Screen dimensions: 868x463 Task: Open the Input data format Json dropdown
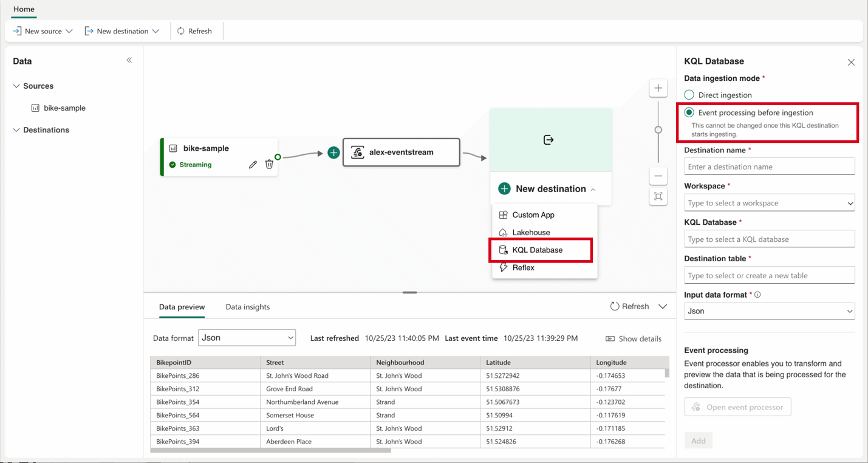point(770,311)
